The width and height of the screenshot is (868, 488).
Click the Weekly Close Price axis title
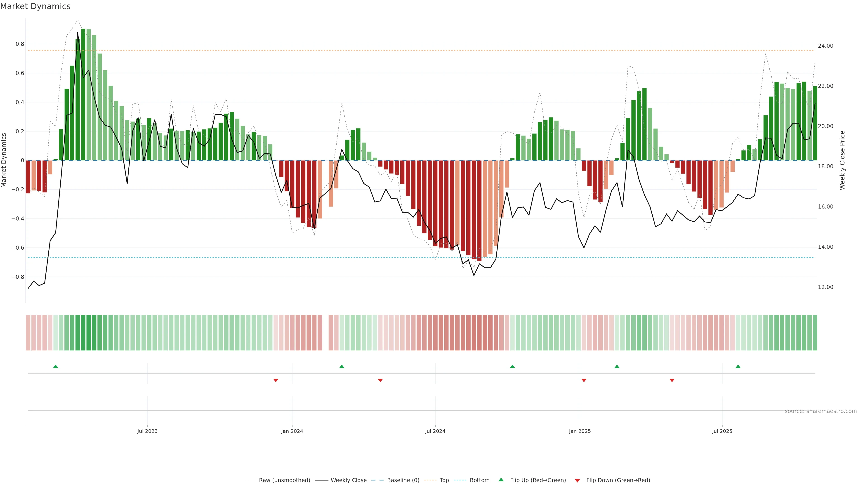coord(842,160)
